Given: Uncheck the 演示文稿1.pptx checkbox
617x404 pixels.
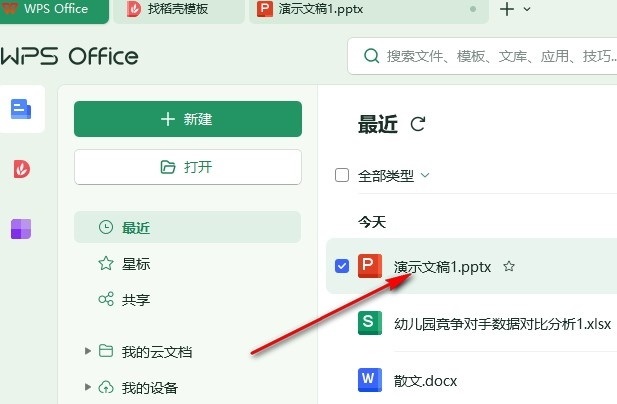Looking at the screenshot, I should (342, 266).
